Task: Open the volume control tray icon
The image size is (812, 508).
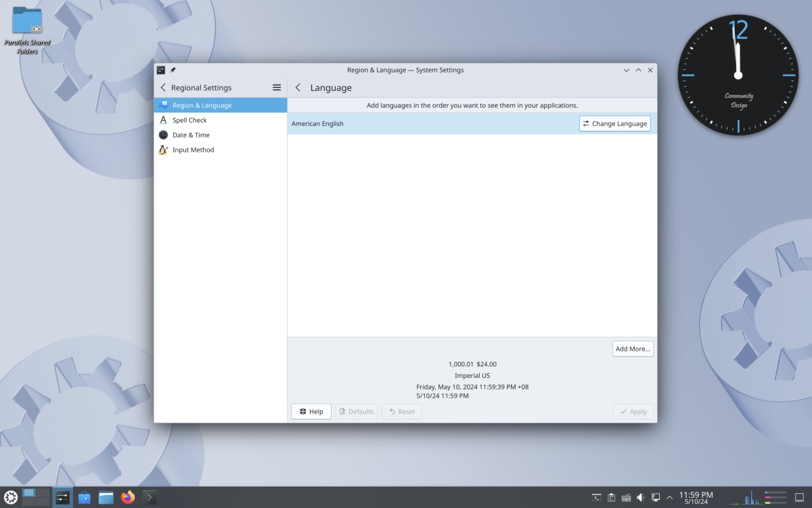Action: click(x=640, y=498)
